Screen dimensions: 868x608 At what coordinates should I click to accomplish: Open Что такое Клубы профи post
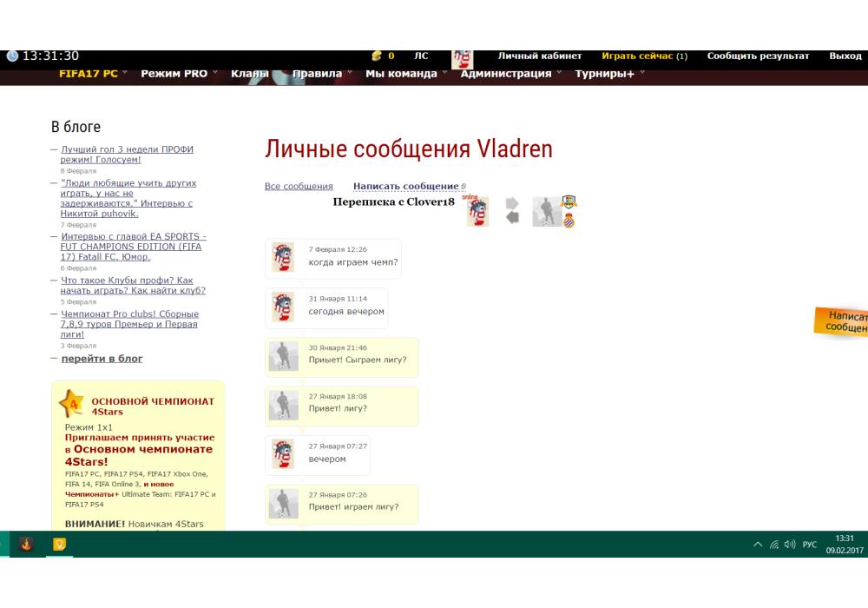point(133,285)
